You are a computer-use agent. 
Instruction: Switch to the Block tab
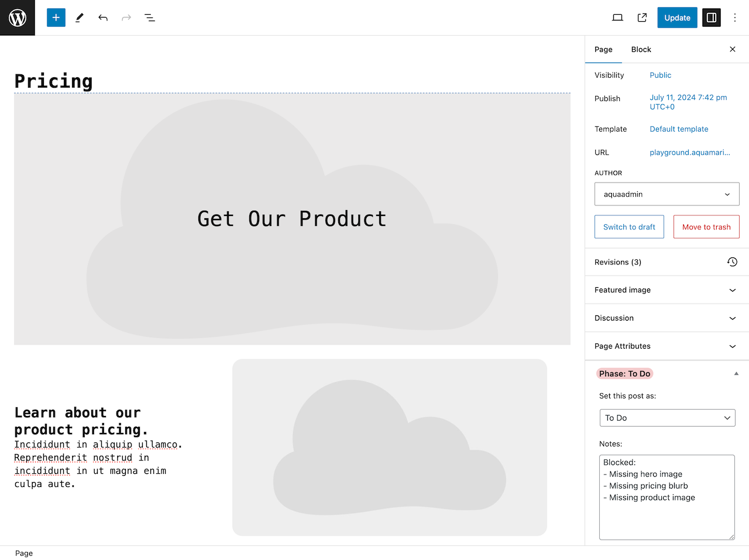click(641, 49)
